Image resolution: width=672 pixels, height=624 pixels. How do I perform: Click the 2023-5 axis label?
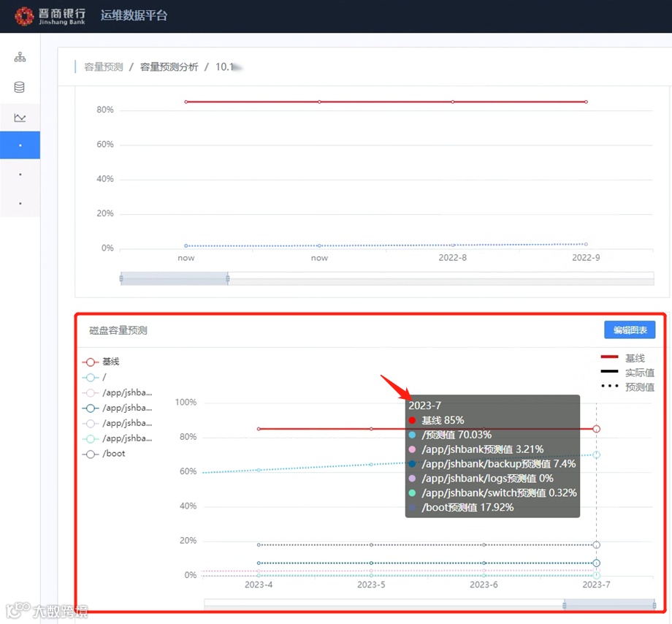371,585
